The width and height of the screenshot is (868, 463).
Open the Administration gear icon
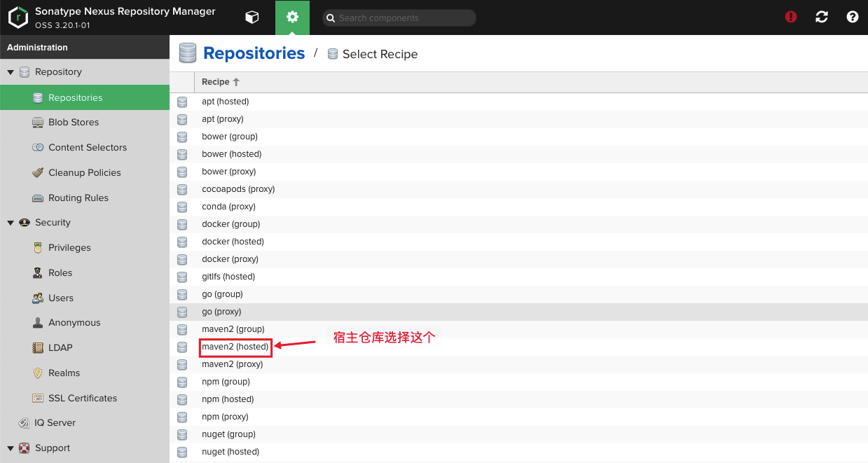(293, 18)
